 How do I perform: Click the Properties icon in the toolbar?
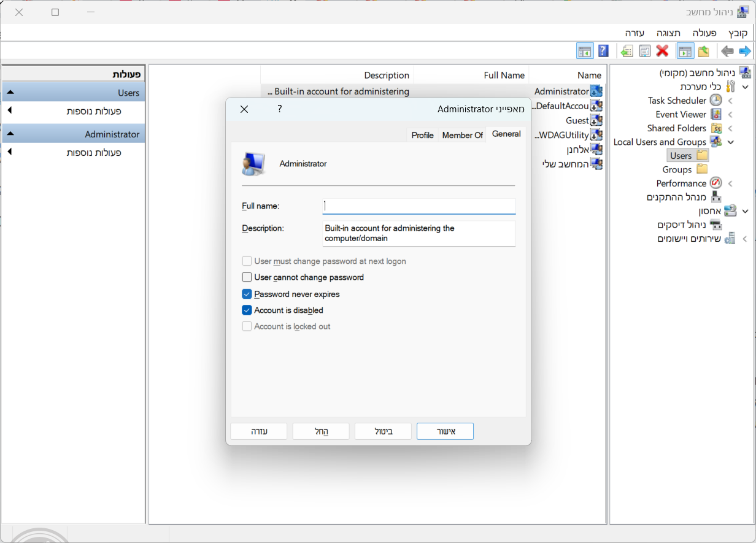(x=644, y=51)
